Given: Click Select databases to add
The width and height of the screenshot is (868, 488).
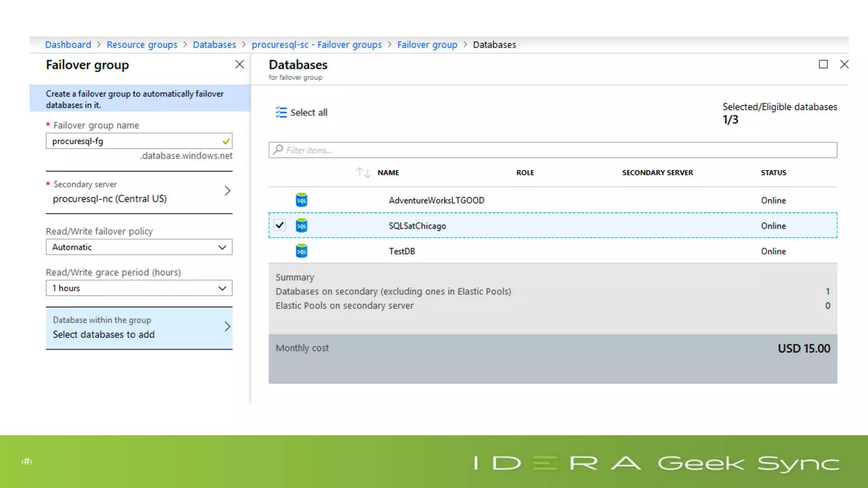Looking at the screenshot, I should [103, 334].
